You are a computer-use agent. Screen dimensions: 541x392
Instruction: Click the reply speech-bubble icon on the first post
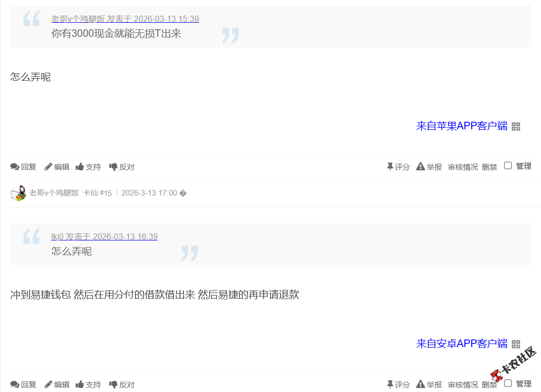[x=15, y=166]
